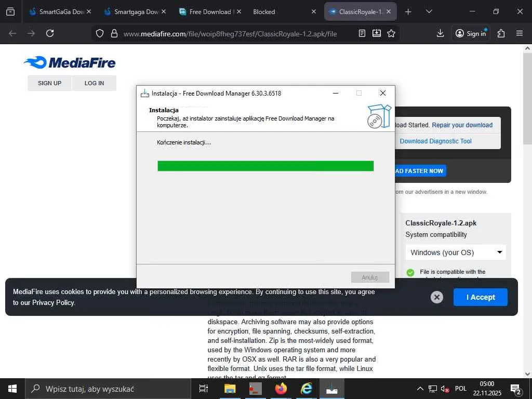Open Download Diagnostic Tool link
The width and height of the screenshot is (532, 399).
pyautogui.click(x=436, y=141)
